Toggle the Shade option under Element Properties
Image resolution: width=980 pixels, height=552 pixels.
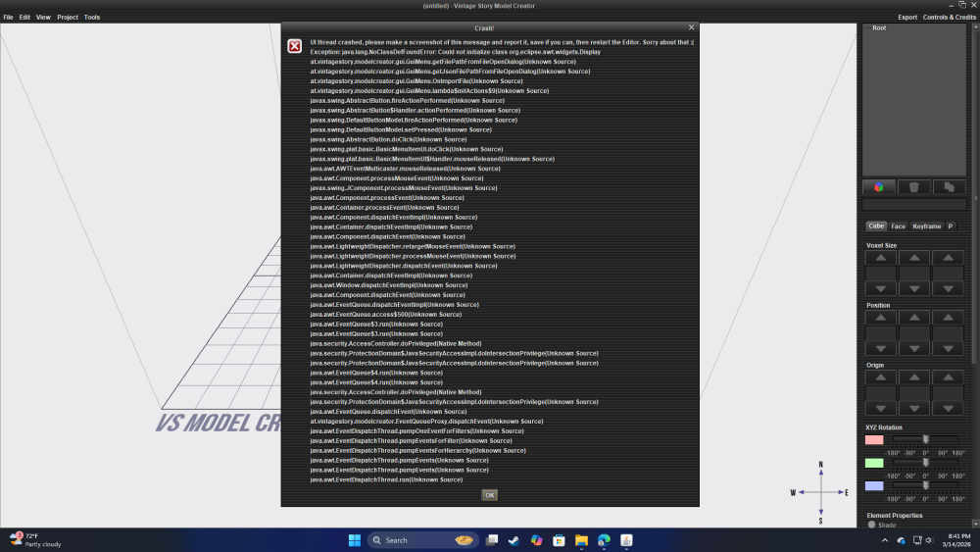coord(872,525)
